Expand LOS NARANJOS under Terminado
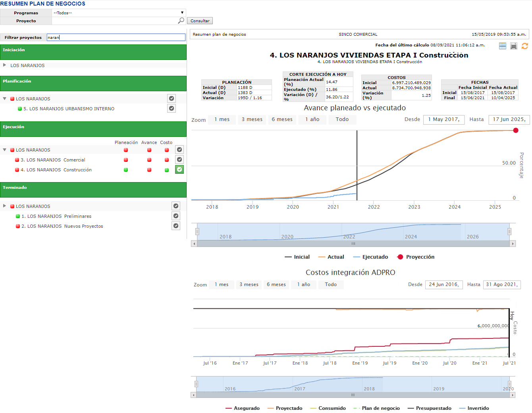The height and width of the screenshot is (413, 532). 4,206
